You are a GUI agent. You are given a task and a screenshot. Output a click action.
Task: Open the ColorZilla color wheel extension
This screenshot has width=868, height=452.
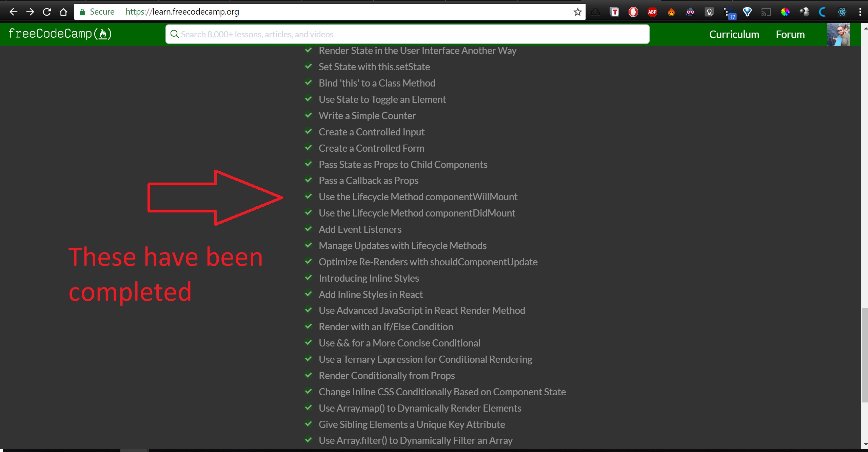click(x=785, y=12)
